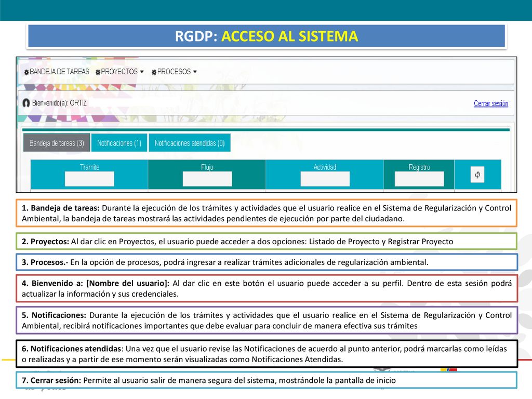532x399 pixels.
Task: Click gear icon beside PROYECTOS
Action: [x=98, y=72]
